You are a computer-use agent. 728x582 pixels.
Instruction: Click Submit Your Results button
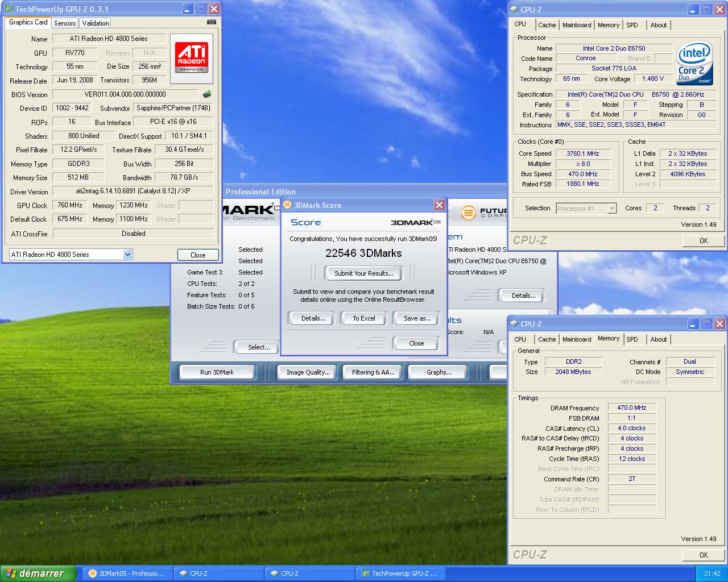pos(363,273)
